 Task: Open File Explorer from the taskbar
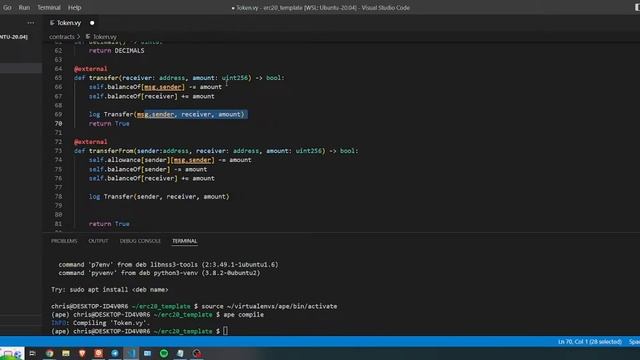[x=66, y=353]
